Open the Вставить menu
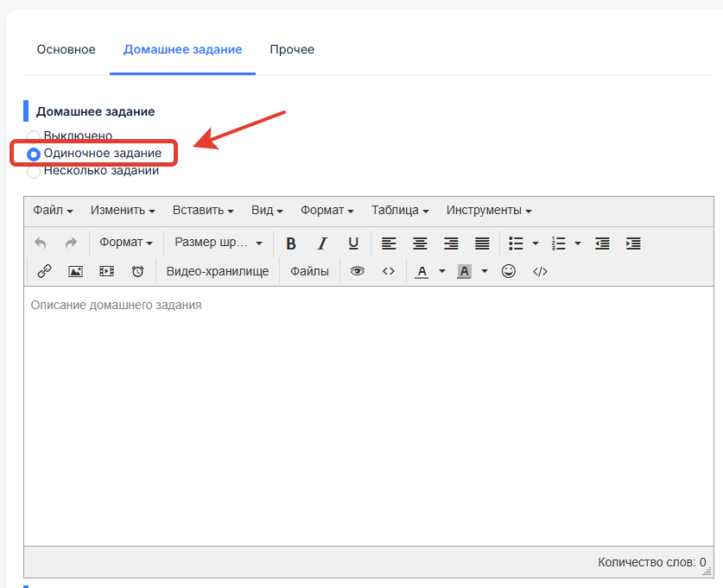Screen dimensions: 723x588 coord(203,210)
